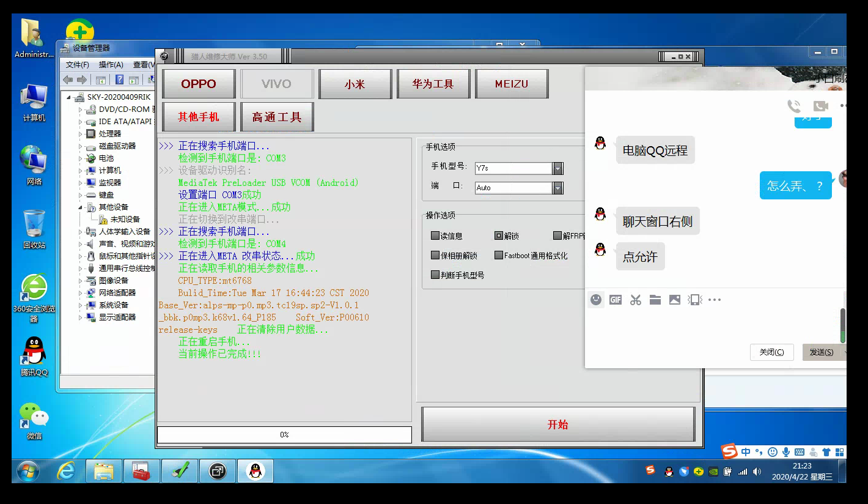The image size is (868, 504).
Task: Open the 高通工具 section
Action: coord(277,116)
